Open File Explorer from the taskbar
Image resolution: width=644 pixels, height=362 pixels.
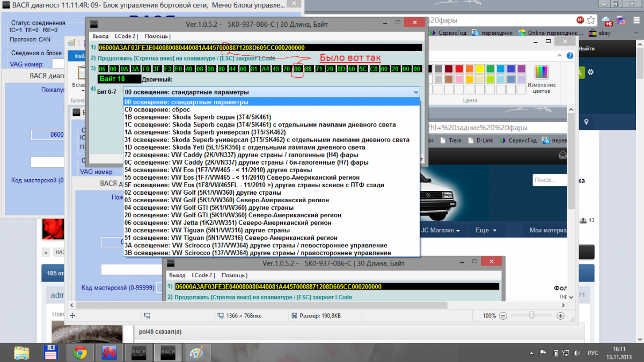(x=21, y=352)
